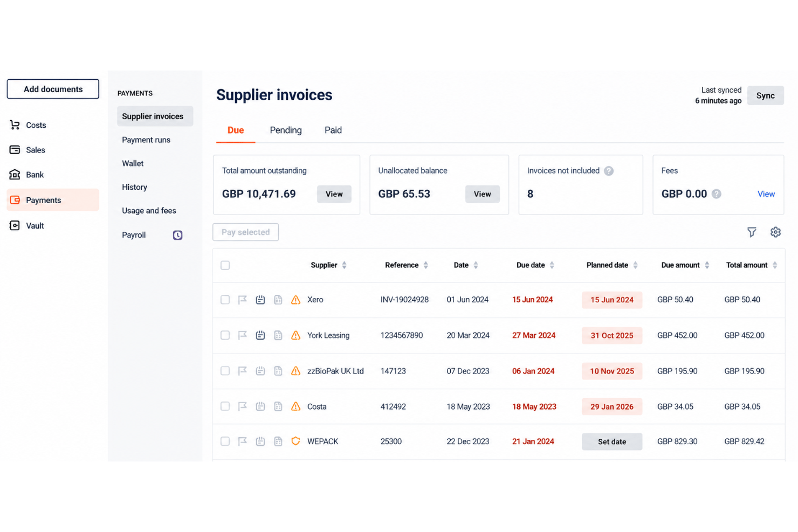Open table settings gear icon

click(x=775, y=232)
